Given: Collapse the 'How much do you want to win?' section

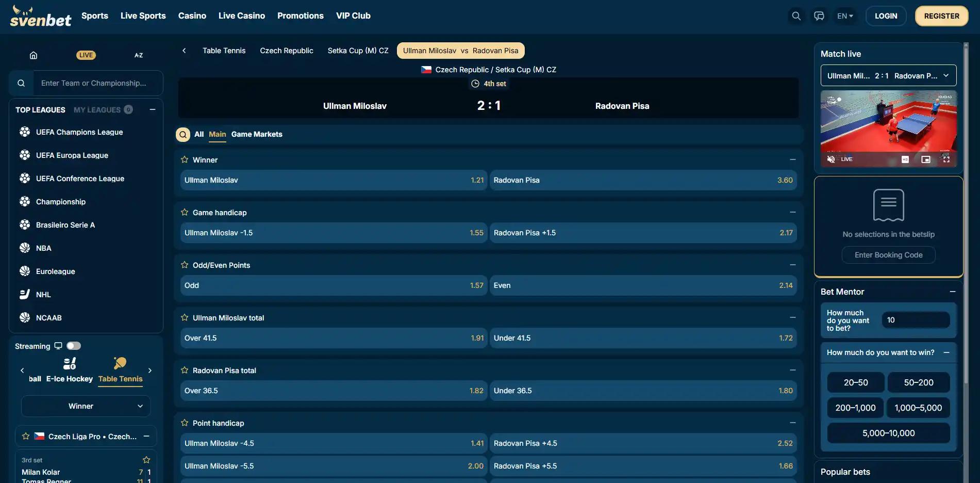Looking at the screenshot, I should 946,352.
